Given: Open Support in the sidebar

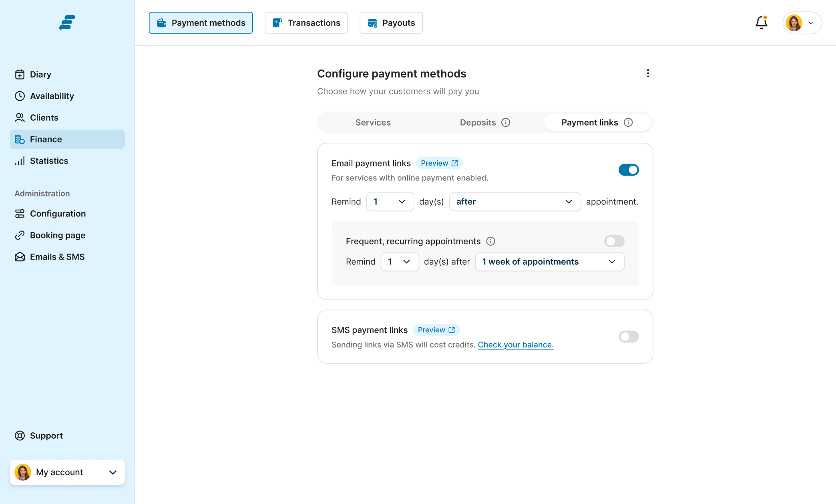Looking at the screenshot, I should pyautogui.click(x=46, y=436).
